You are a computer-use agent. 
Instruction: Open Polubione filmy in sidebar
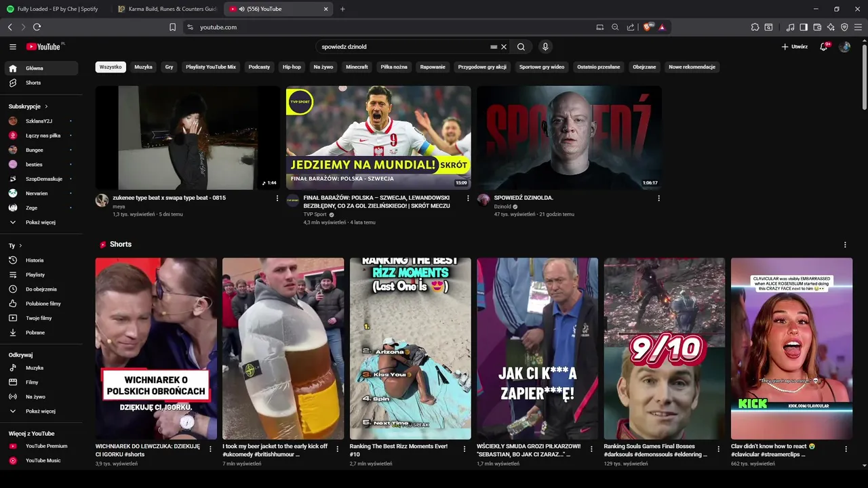click(41, 304)
